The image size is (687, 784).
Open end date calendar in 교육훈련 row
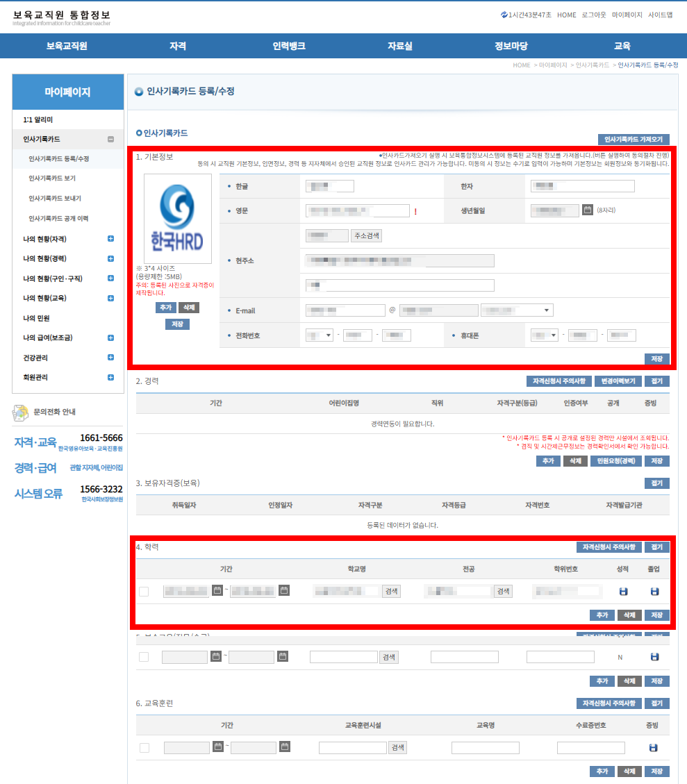tap(285, 747)
